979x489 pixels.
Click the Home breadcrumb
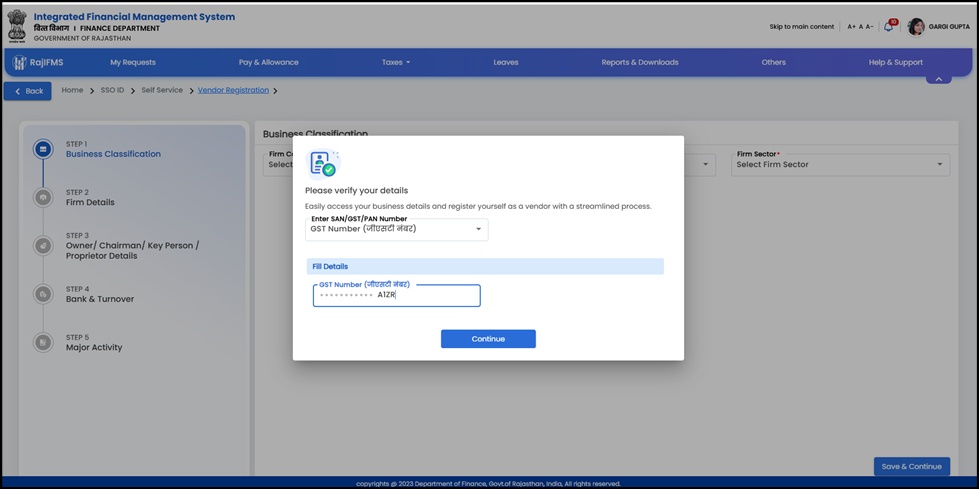(72, 91)
